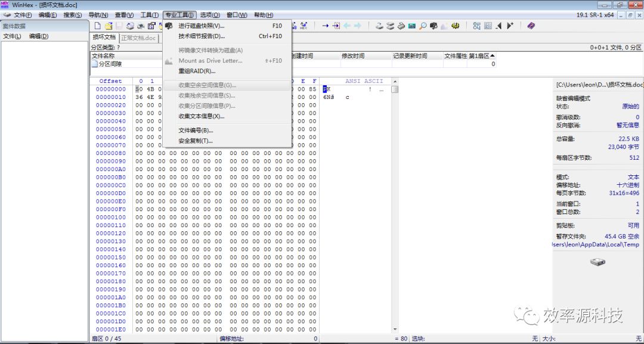Click the find hex values icon

[x=304, y=26]
